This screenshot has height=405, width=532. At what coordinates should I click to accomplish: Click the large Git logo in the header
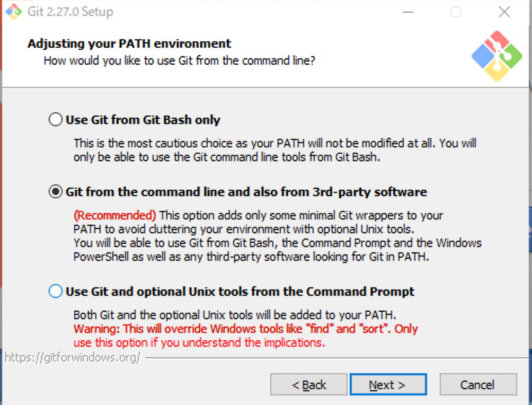click(497, 56)
